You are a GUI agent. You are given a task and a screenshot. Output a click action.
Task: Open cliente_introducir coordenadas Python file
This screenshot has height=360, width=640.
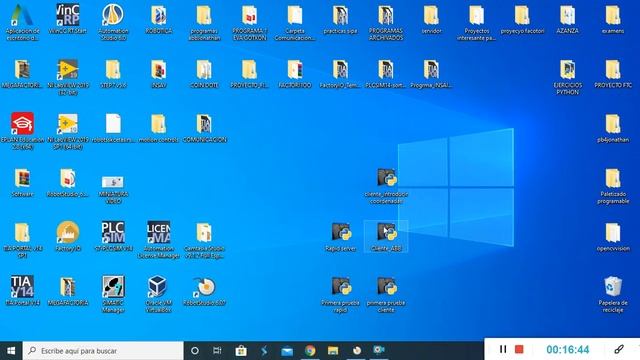[386, 186]
